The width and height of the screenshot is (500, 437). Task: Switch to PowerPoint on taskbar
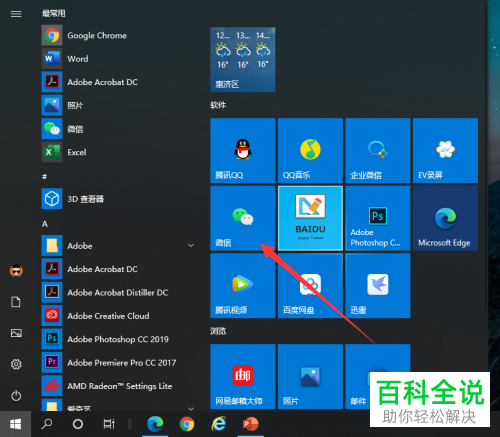[250, 424]
